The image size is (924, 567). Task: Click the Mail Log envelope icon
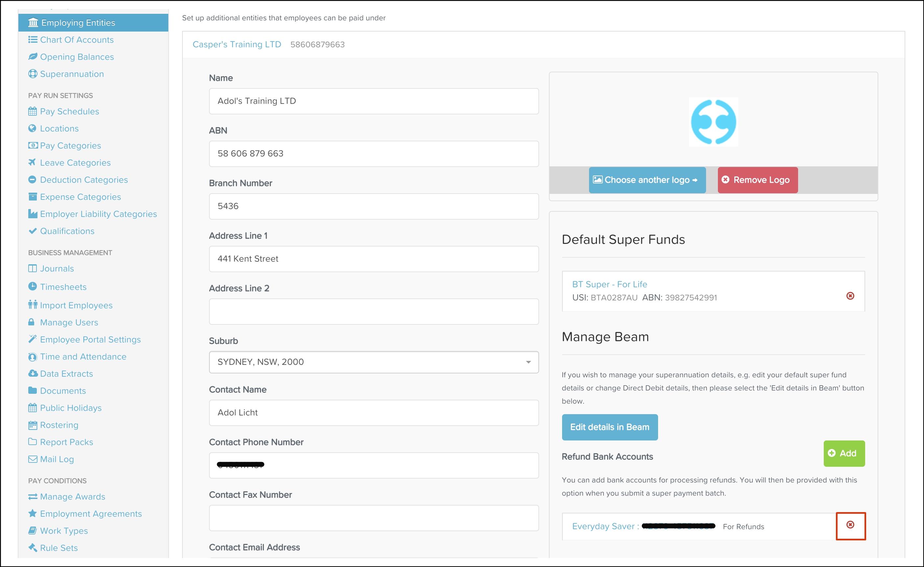[33, 459]
